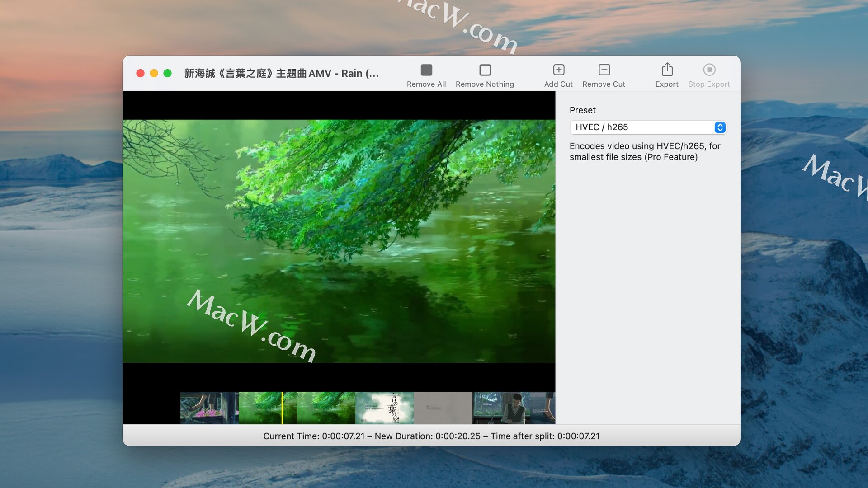Select the man in vest thumbnail

pyautogui.click(x=501, y=408)
